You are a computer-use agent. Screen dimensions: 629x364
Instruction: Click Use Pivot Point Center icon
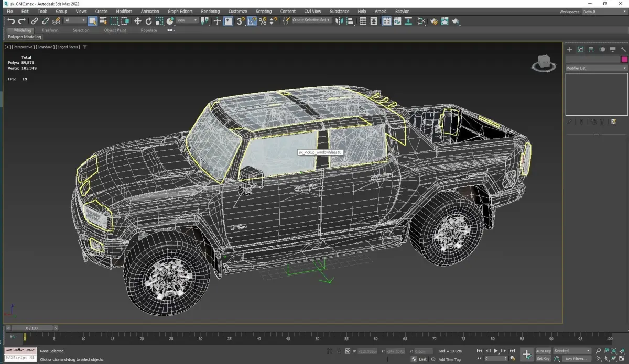[x=204, y=21]
